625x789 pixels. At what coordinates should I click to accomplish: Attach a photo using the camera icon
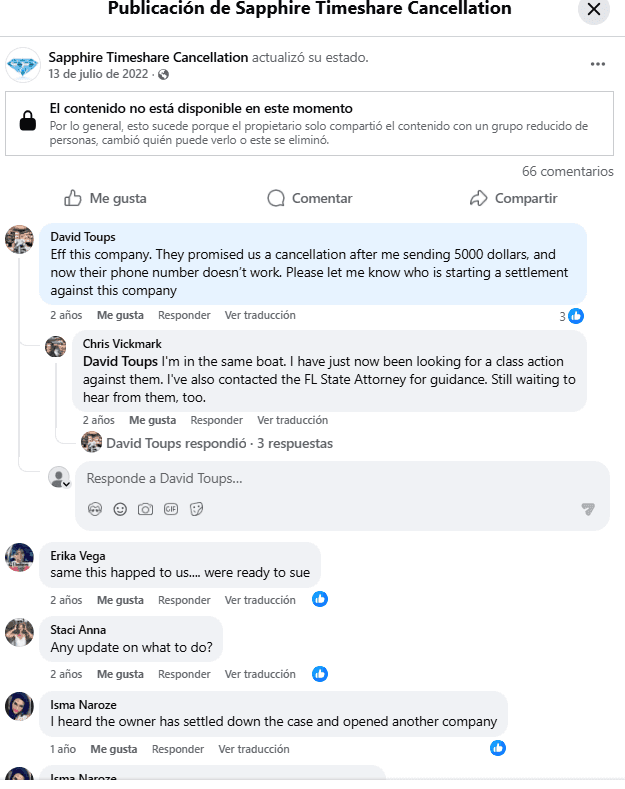click(145, 509)
